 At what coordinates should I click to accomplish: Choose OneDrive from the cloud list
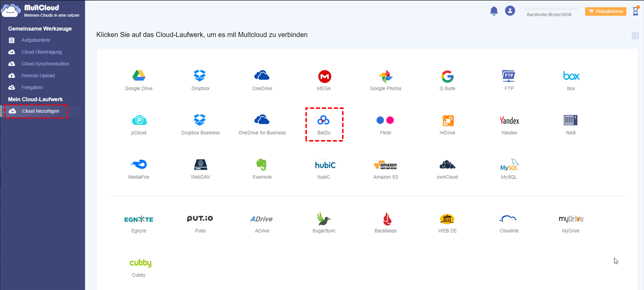click(x=262, y=75)
